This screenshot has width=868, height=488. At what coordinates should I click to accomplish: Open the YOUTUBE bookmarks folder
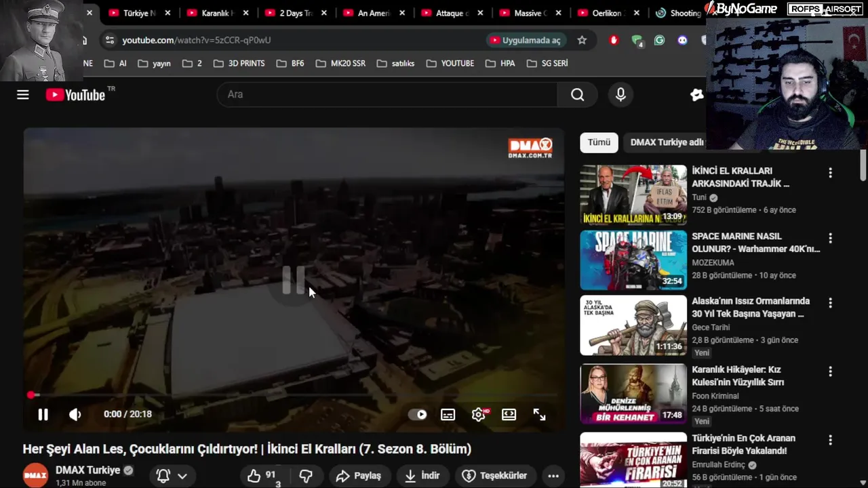pyautogui.click(x=450, y=63)
